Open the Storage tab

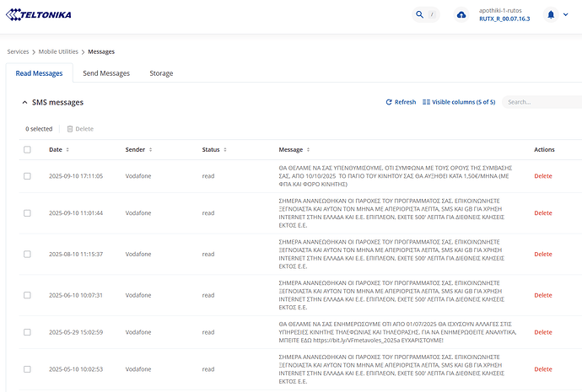(x=161, y=73)
